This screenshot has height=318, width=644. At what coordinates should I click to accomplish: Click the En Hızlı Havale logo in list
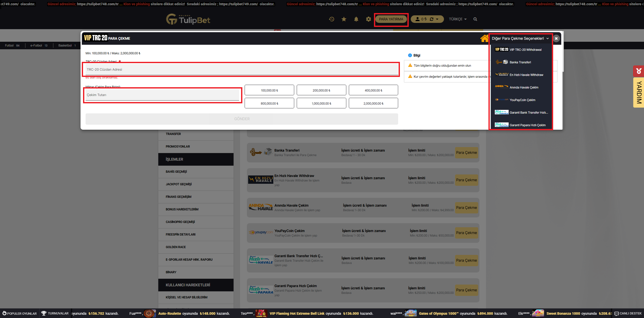[x=260, y=179]
